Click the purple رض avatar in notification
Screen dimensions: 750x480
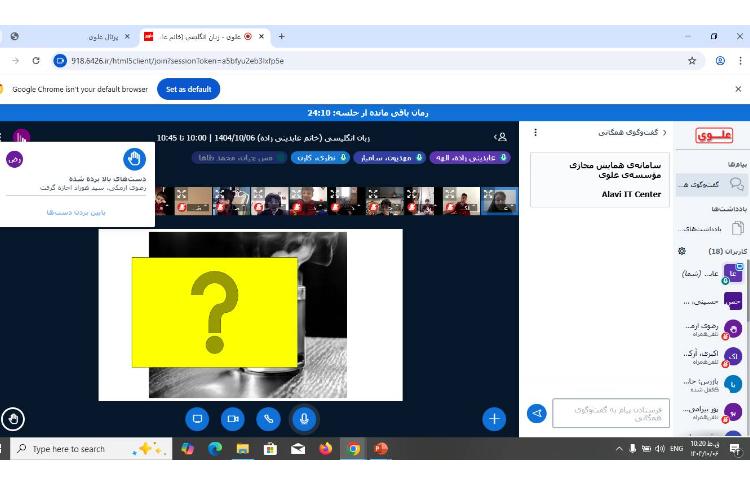[14, 159]
